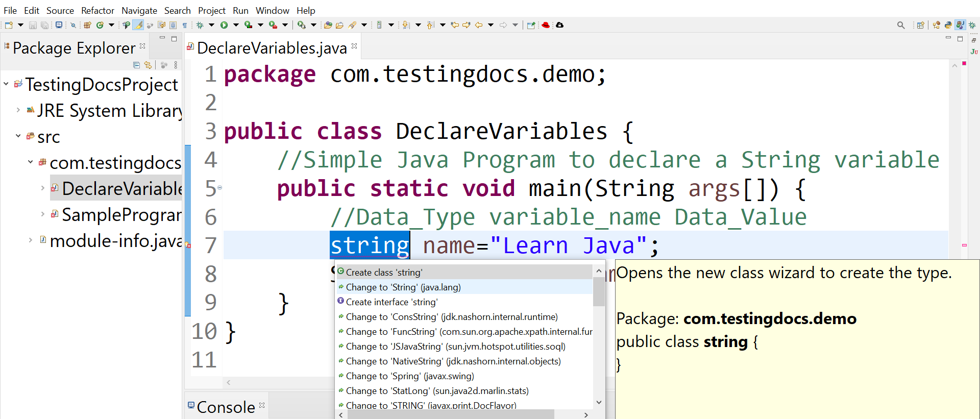This screenshot has height=419, width=980.
Task: Expand the JRE System Library node
Action: point(18,110)
